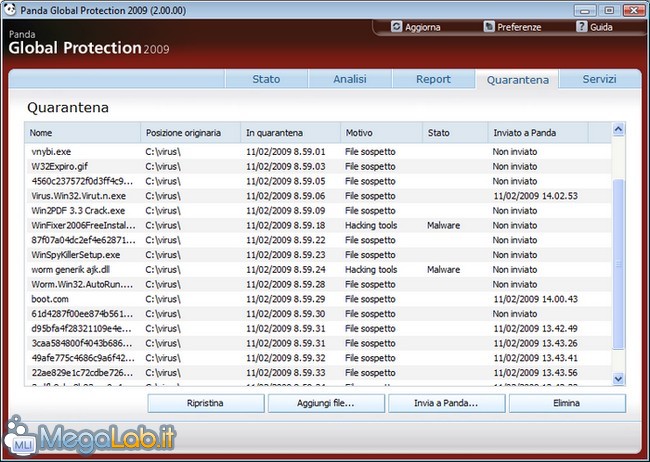
Task: Open the Guida label
Action: tap(601, 27)
